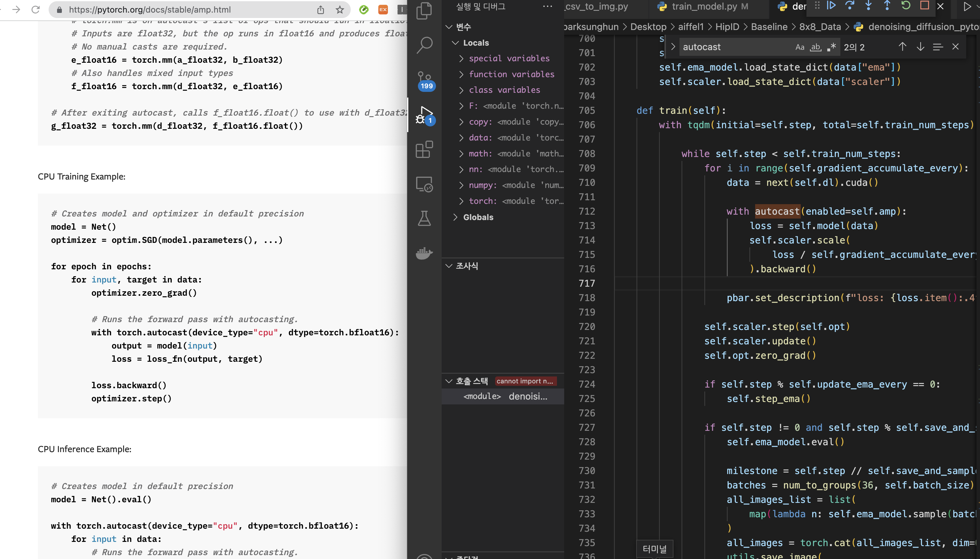The height and width of the screenshot is (559, 980).
Task: Toggle Use Regular Expression in find widget
Action: pos(831,47)
